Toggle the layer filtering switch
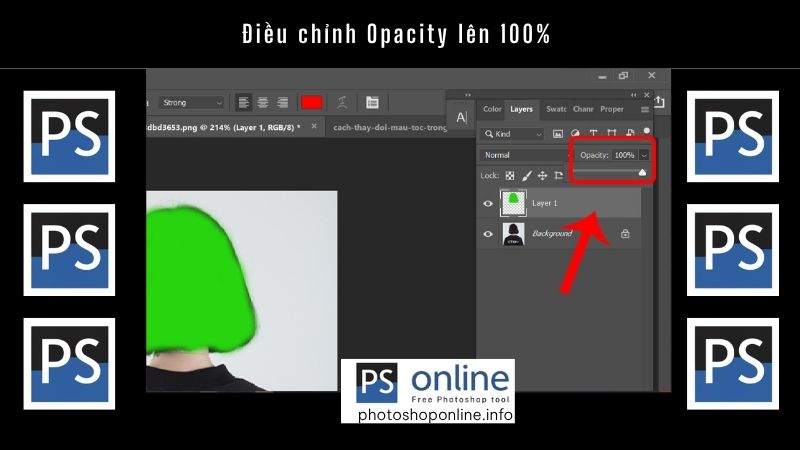This screenshot has height=450, width=800. (x=646, y=132)
